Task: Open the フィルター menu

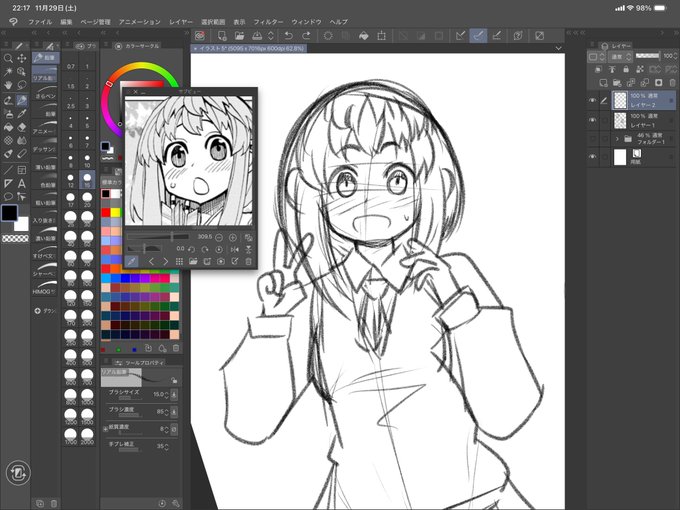Action: [268, 22]
